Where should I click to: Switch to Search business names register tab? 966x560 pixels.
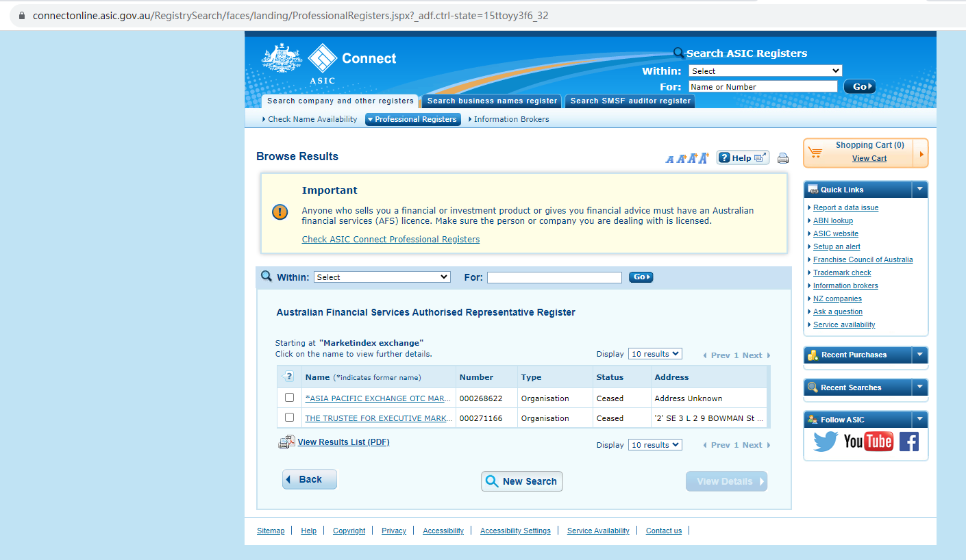[x=492, y=101]
